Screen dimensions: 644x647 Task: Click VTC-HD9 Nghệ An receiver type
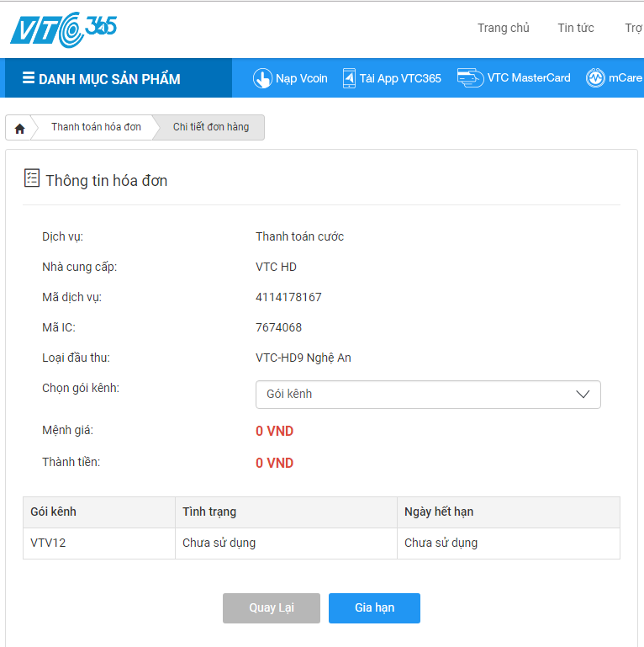point(303,358)
